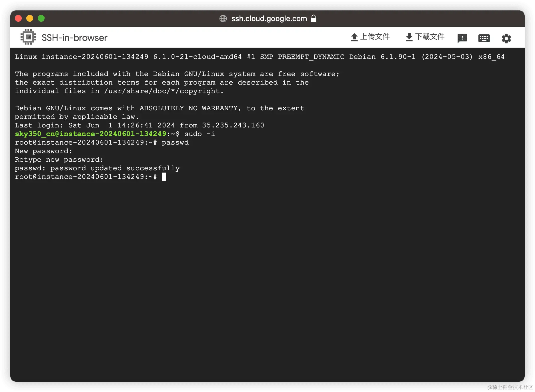Select the SSH-in-browser title tab
The image size is (535, 392).
[x=74, y=37]
